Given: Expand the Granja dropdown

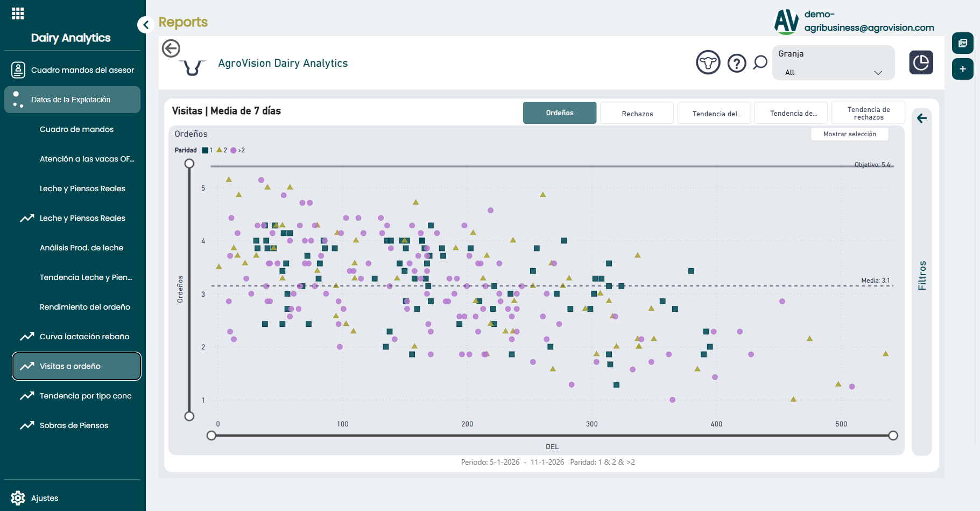Looking at the screenshot, I should tap(833, 72).
